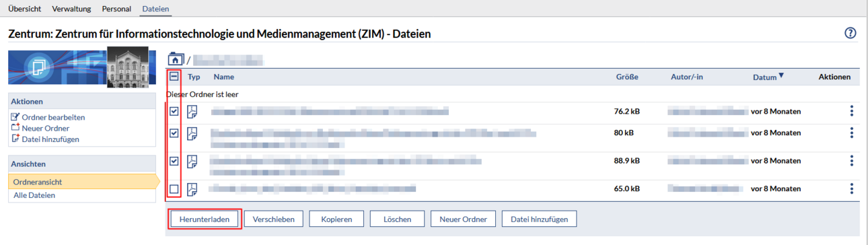Screen dimensions: 868x245
Task: Open actions menu for the 80 kB file
Action: coord(852,133)
